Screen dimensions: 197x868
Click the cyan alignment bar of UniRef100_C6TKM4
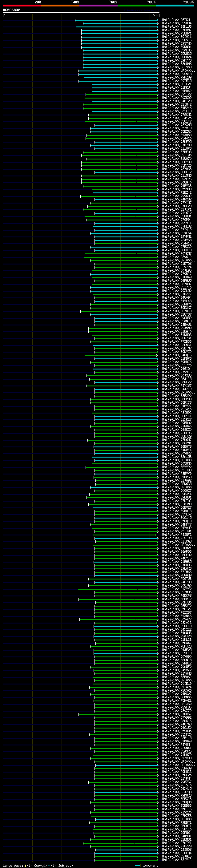117,20
